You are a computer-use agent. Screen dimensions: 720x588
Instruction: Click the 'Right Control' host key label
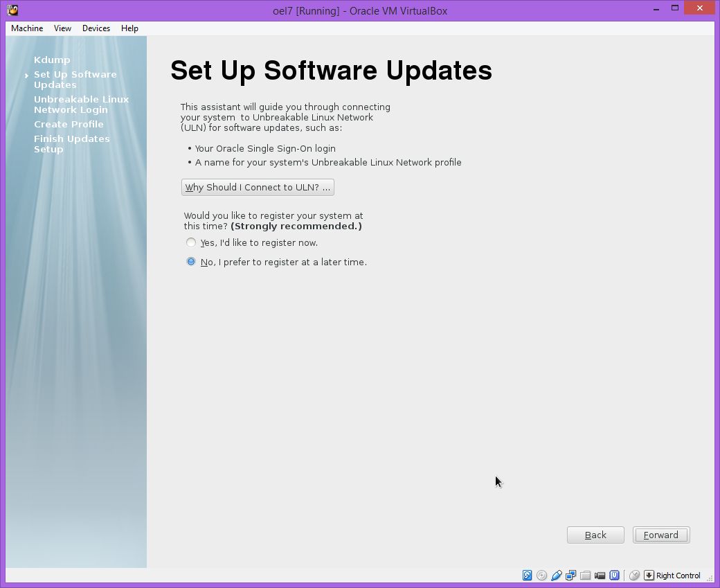[678, 576]
